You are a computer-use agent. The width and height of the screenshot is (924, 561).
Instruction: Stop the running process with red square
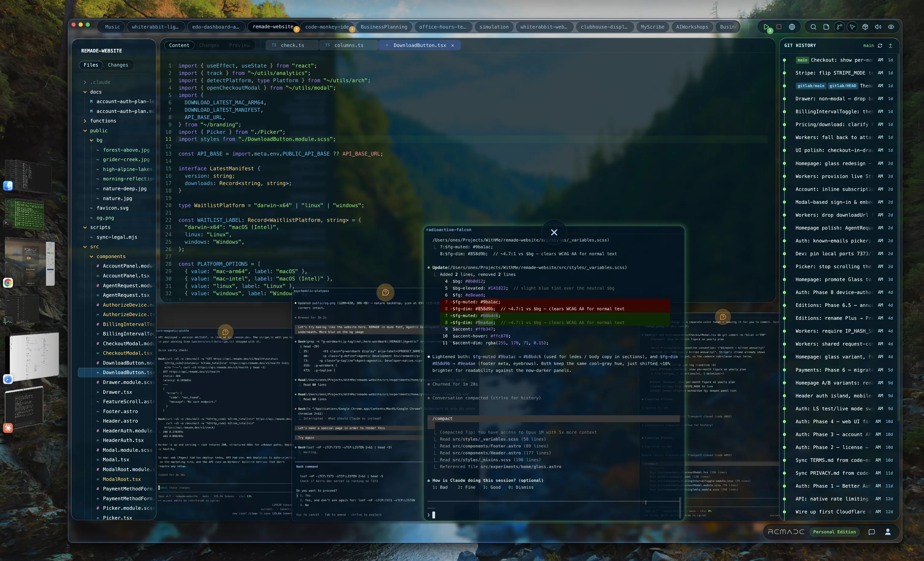coord(779,27)
